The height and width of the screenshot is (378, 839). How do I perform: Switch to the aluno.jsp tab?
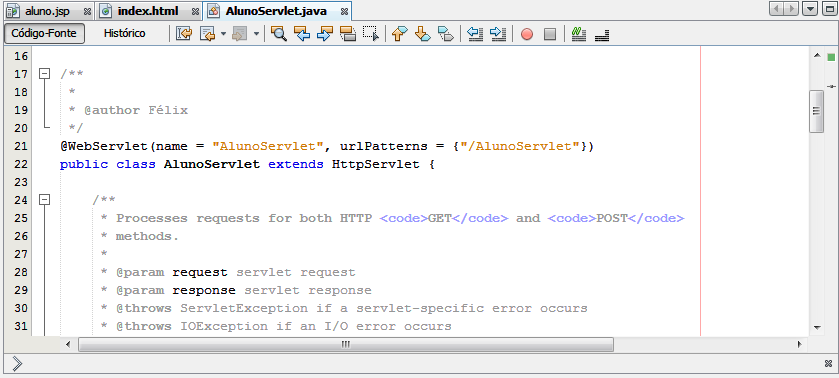(47, 11)
